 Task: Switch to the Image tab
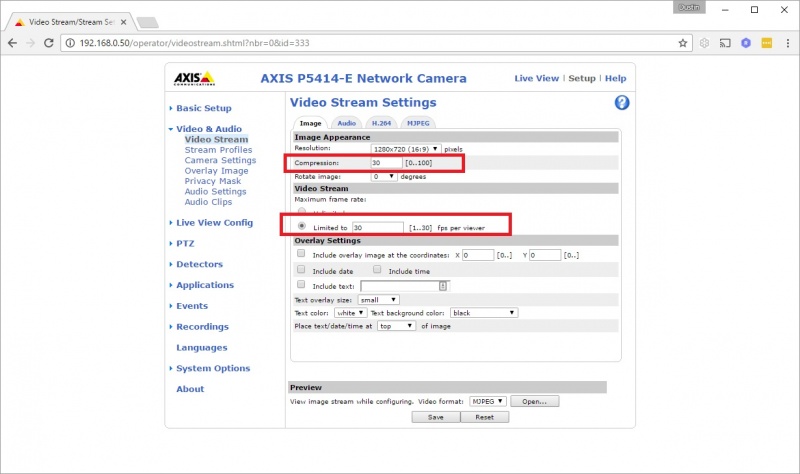[x=310, y=123]
